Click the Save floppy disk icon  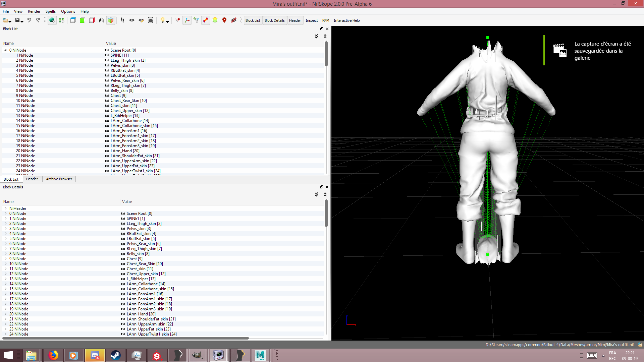coord(17,20)
